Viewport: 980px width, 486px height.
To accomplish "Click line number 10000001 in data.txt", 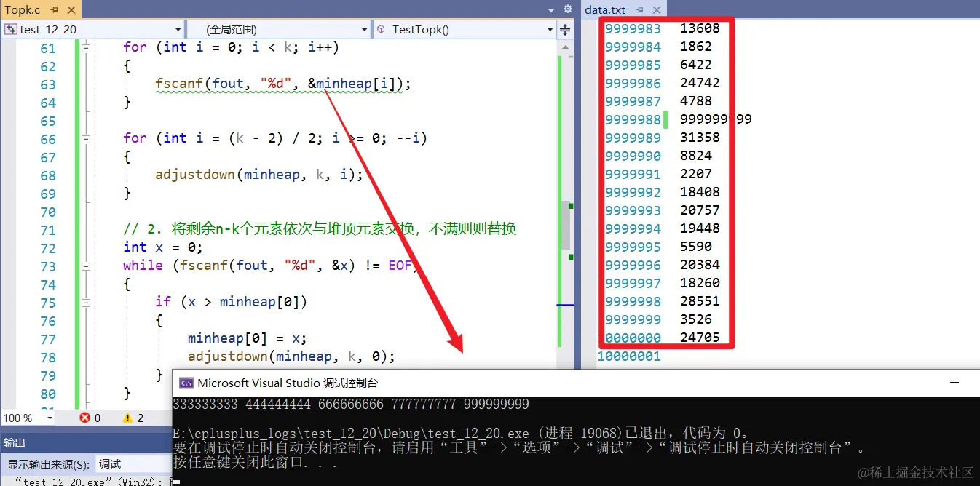I will pyautogui.click(x=629, y=356).
